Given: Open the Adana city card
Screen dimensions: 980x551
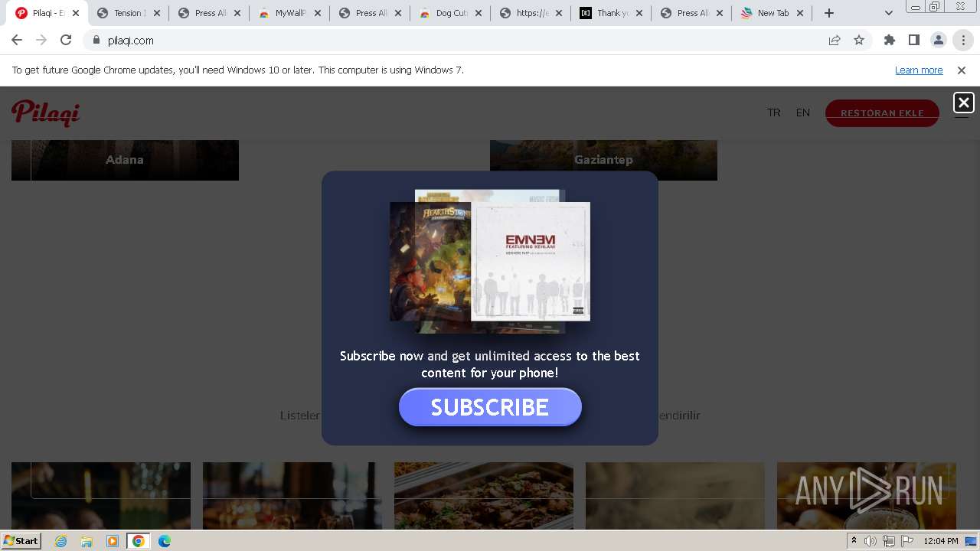Looking at the screenshot, I should 125,160.
